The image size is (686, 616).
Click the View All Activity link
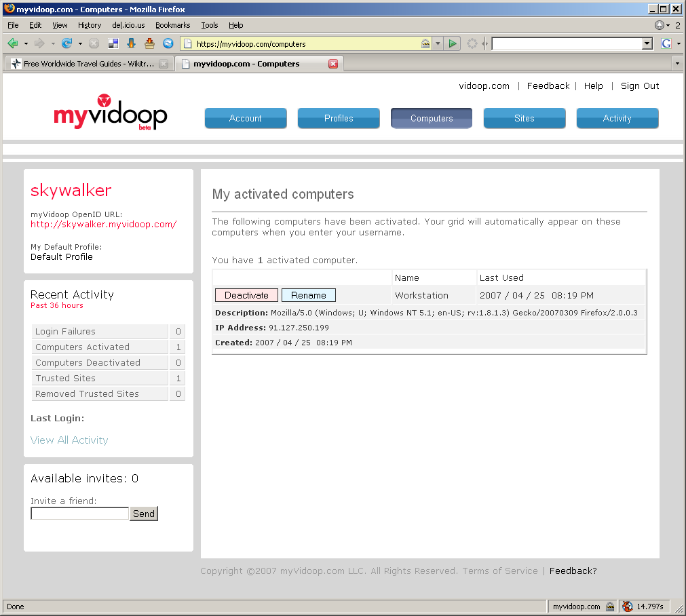(69, 440)
